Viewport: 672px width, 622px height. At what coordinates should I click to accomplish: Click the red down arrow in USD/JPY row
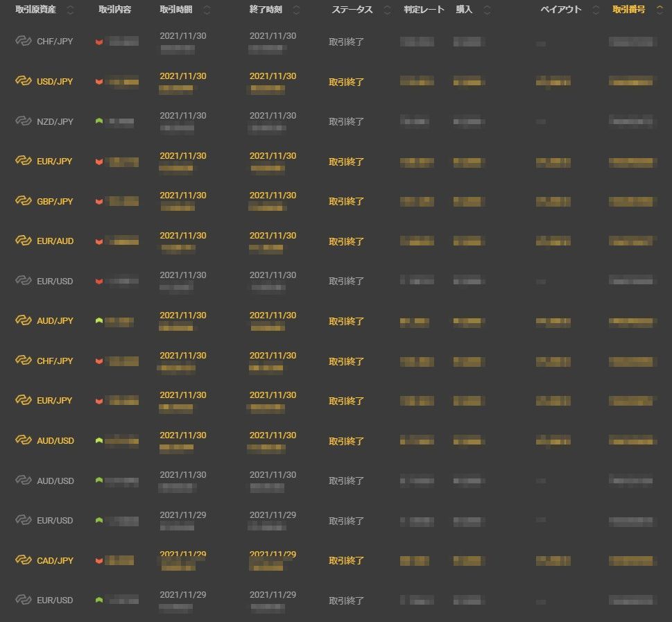[99, 82]
